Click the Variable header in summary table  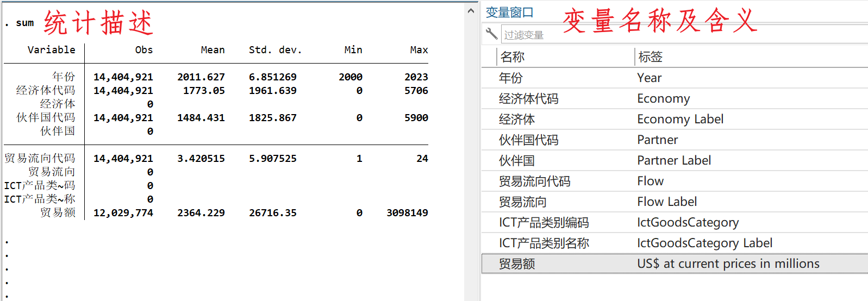51,49
